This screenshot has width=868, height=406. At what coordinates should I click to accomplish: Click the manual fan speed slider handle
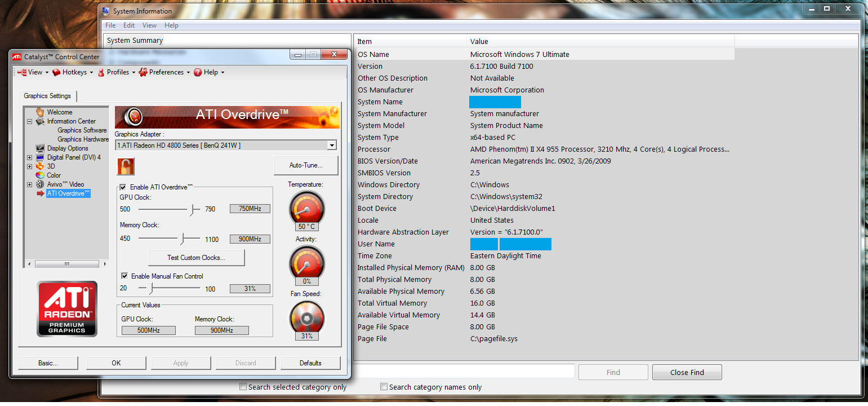151,289
